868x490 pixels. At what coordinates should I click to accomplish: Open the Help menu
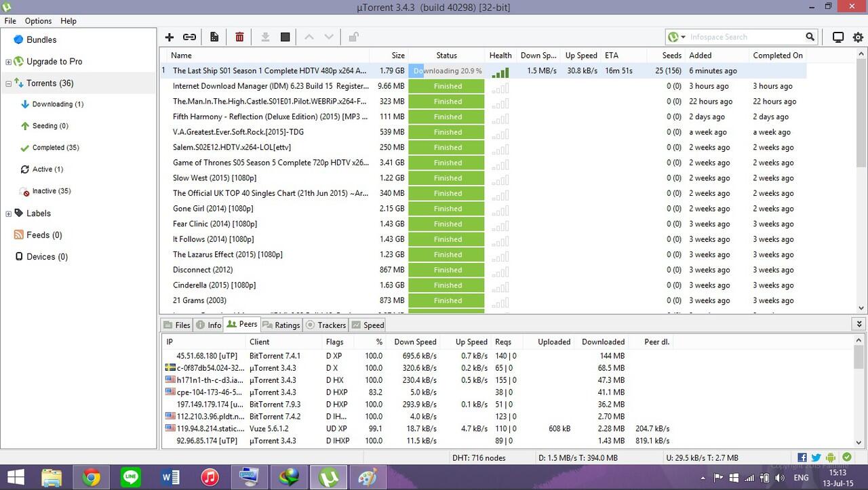[68, 21]
